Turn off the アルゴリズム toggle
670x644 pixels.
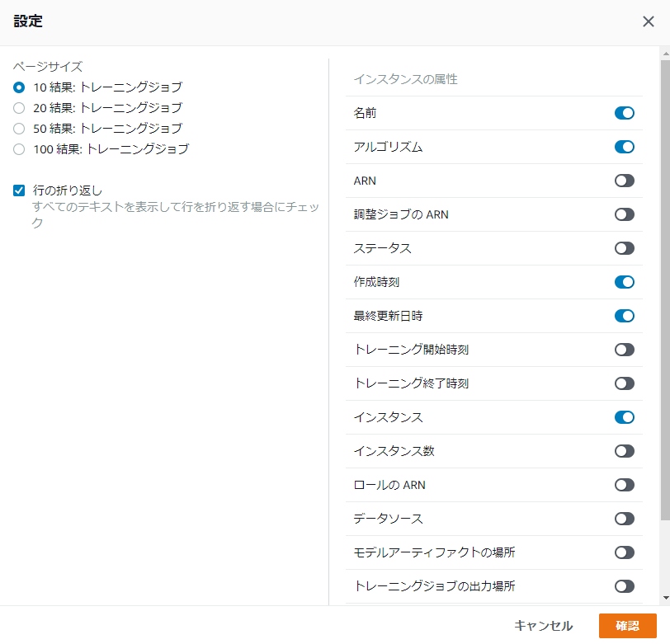pos(625,147)
